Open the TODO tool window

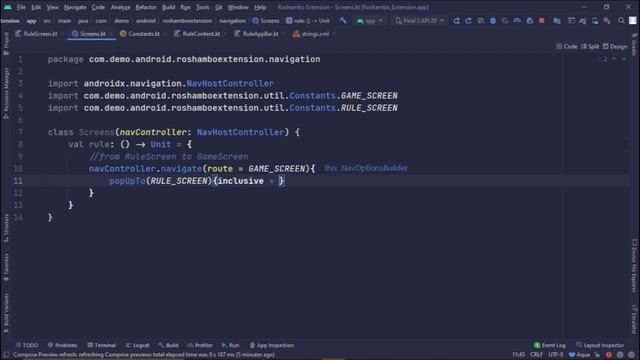(x=27, y=345)
